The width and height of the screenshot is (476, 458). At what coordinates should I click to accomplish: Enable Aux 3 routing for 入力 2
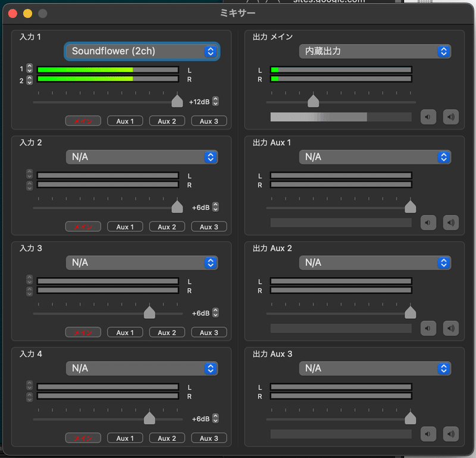[x=209, y=227]
